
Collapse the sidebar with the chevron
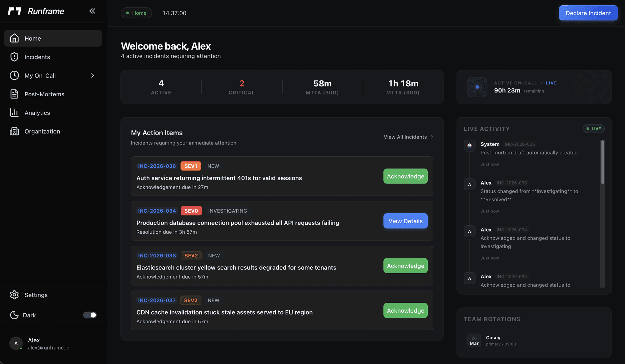(92, 11)
